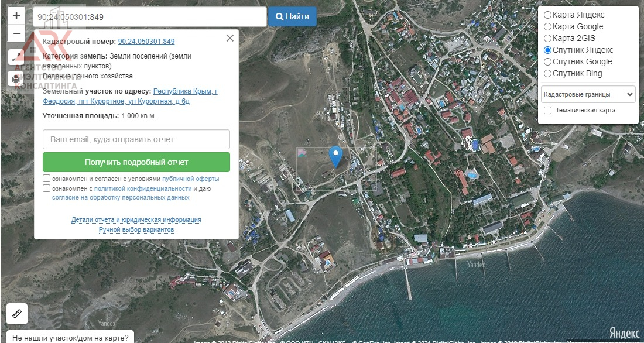Screen dimensions: 644x343
Task: Click the Yandex logo on map
Action: (624, 333)
